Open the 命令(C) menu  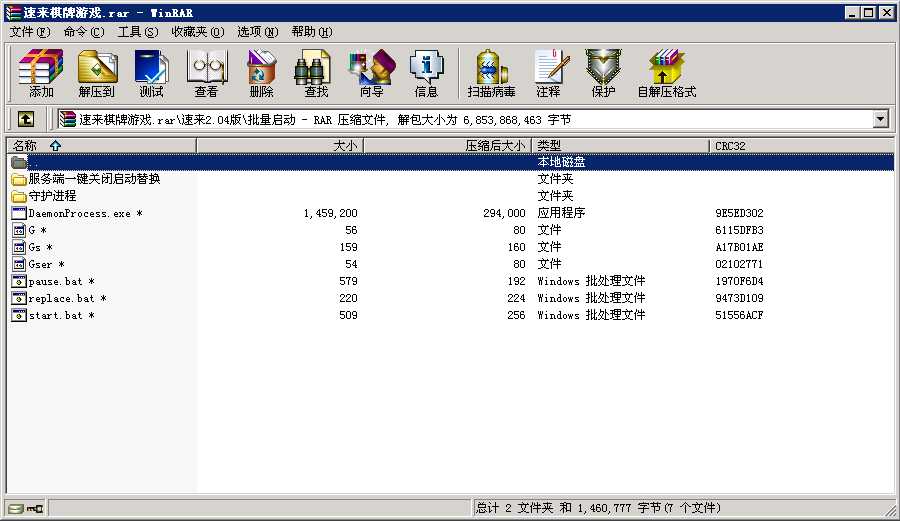click(x=84, y=32)
